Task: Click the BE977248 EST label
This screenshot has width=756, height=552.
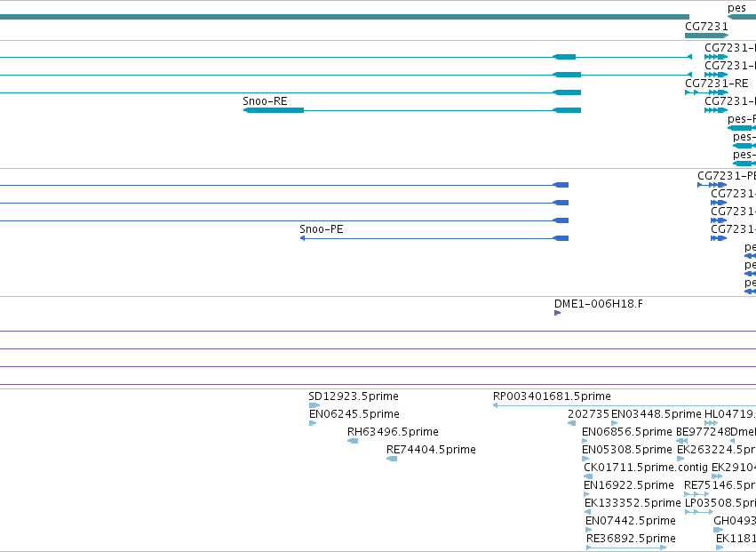Action: pos(703,432)
